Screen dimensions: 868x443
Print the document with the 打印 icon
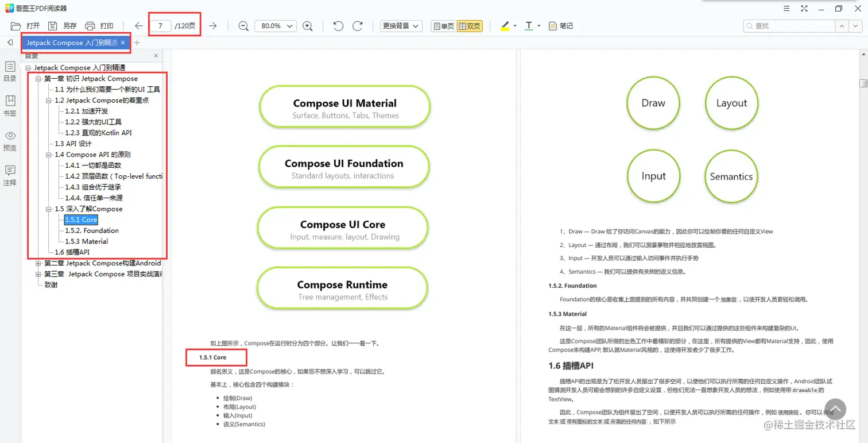pos(99,26)
